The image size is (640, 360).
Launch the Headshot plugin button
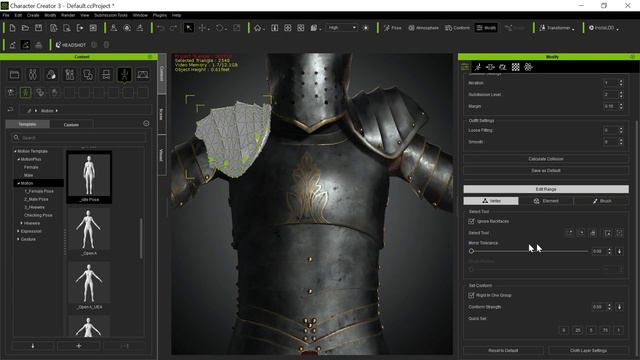[71, 45]
